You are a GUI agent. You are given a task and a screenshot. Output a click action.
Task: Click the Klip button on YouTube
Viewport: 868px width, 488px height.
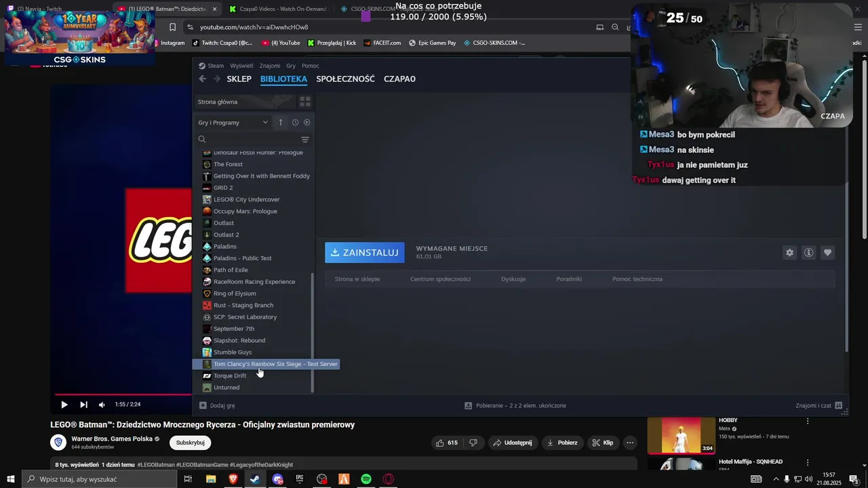click(x=602, y=443)
